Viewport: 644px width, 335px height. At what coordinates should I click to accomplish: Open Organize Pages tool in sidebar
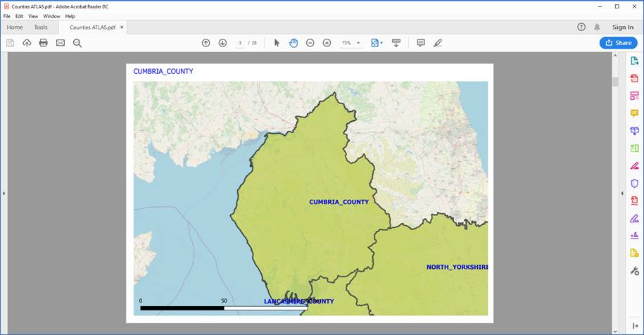(634, 148)
